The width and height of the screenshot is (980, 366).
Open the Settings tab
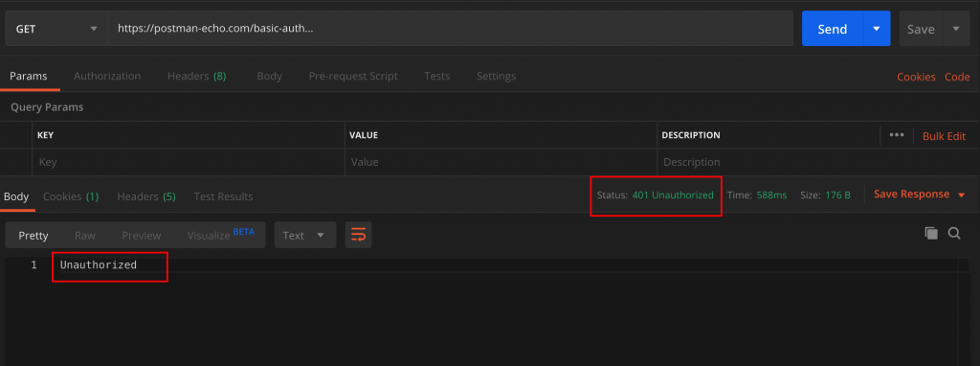tap(497, 77)
